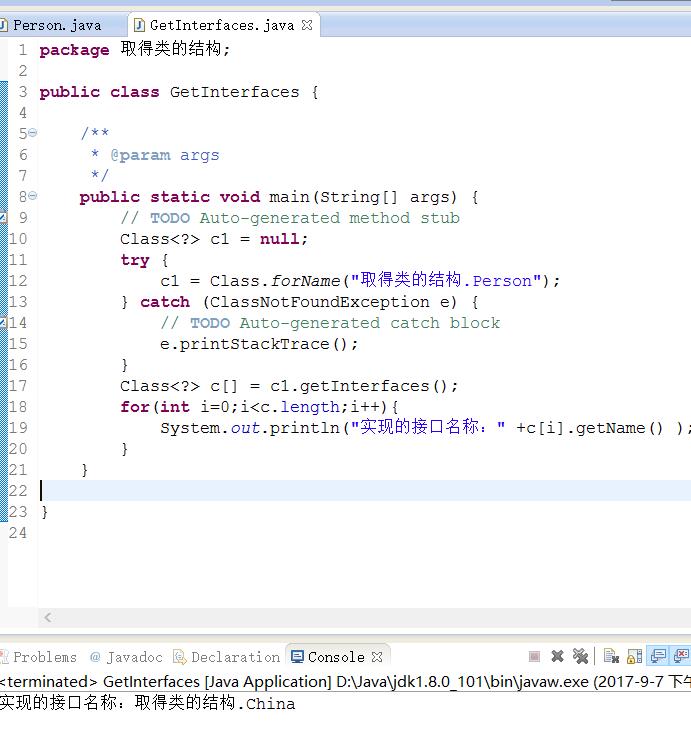Viewport: 691px width, 733px height.
Task: Clear Console with the document-X icon
Action: click(611, 656)
